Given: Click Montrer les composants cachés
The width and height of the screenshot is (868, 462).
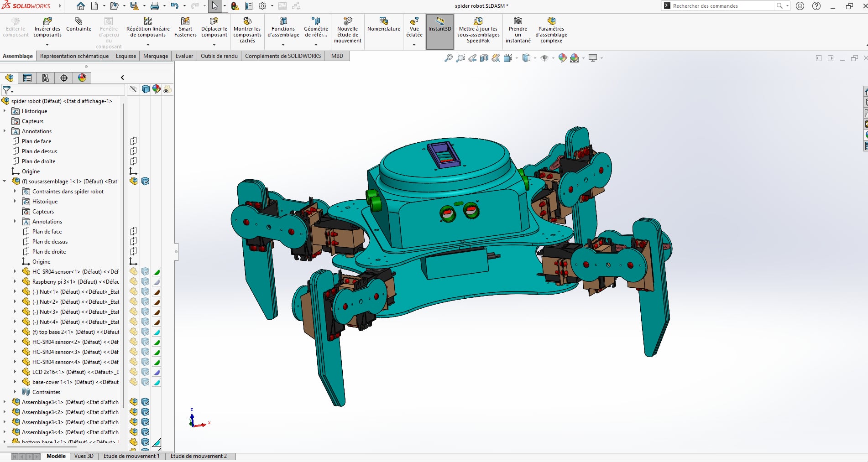Looking at the screenshot, I should pos(247,30).
